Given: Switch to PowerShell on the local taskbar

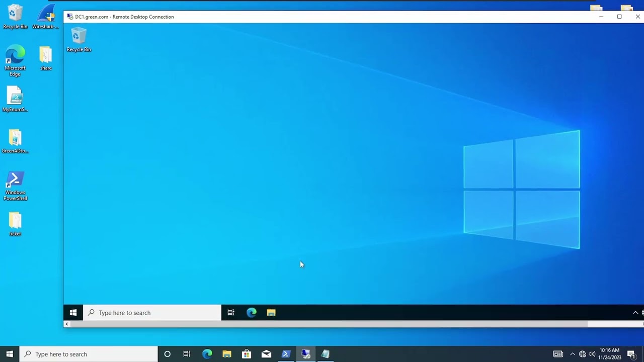Looking at the screenshot, I should [x=286, y=354].
